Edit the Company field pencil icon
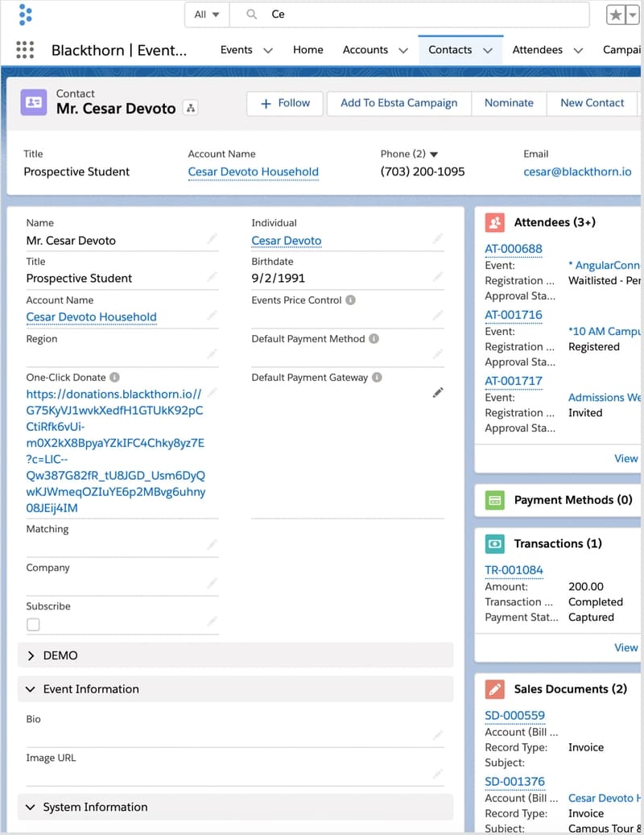This screenshot has width=644, height=835. (x=213, y=583)
